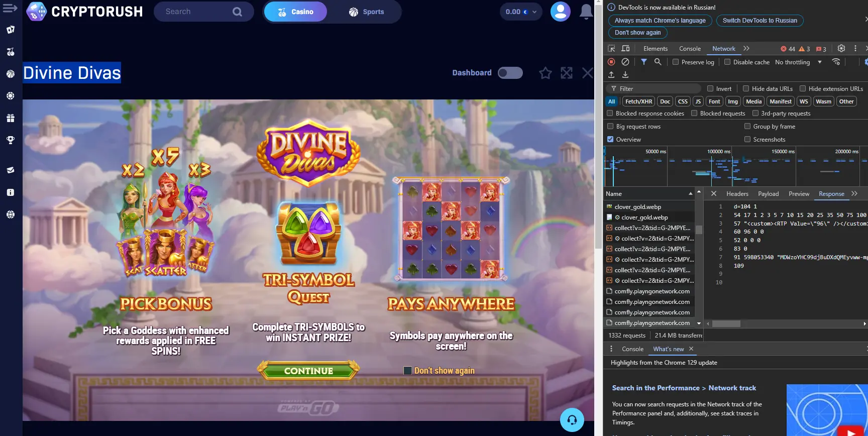
Task: Open the No throttling dropdown
Action: tap(799, 62)
